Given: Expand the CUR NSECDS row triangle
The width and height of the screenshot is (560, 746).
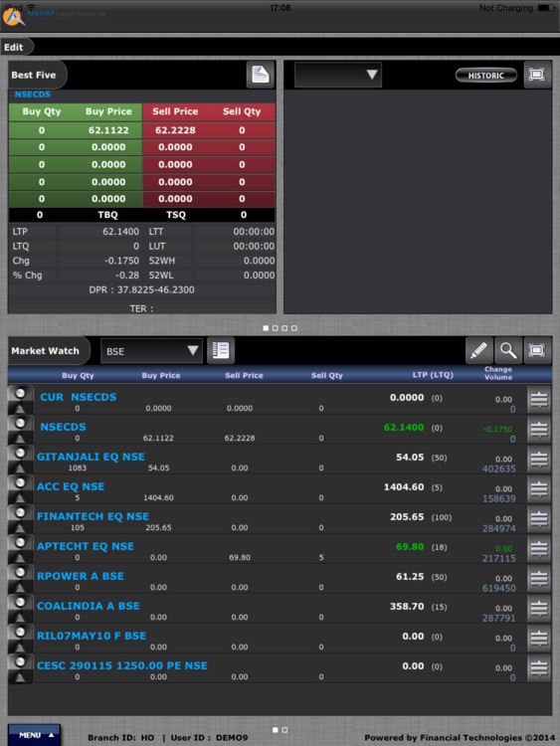Looking at the screenshot, I should click(20, 408).
